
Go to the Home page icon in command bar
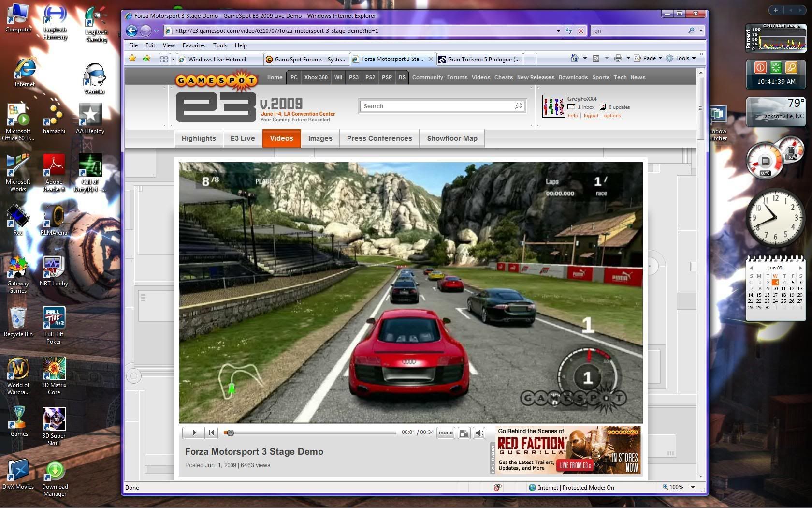tap(574, 58)
